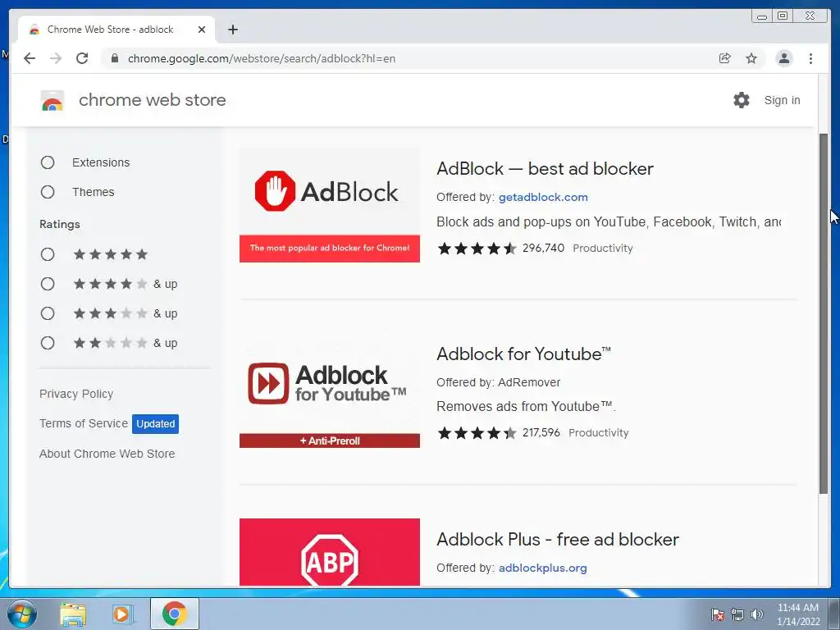Image resolution: width=840 pixels, height=630 pixels.
Task: Open the settings gear in web store header
Action: [742, 100]
